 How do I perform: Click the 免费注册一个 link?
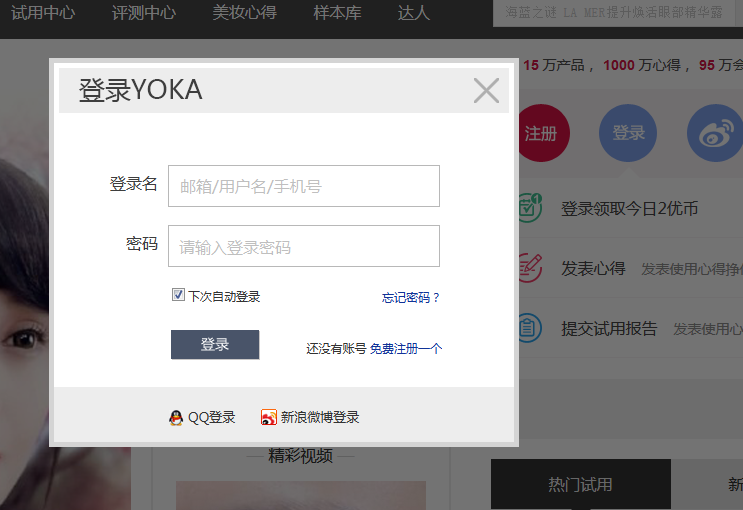[x=405, y=349]
